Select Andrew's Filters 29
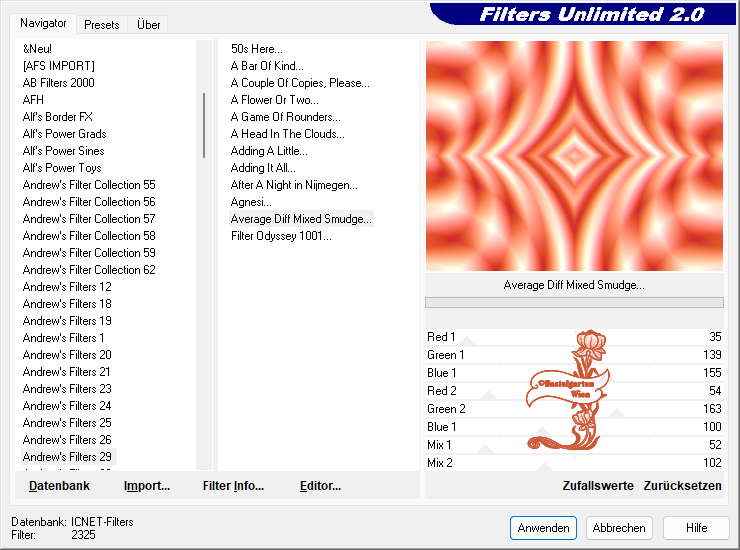This screenshot has height=550, width=740. tap(67, 457)
